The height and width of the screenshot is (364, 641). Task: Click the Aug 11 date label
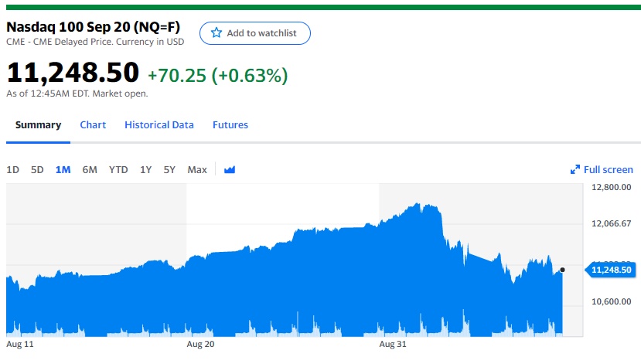(x=20, y=344)
